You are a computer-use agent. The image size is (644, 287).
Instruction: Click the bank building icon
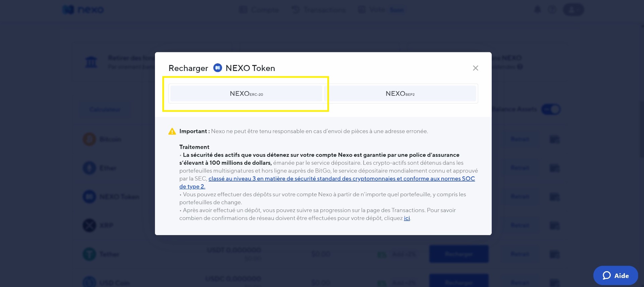pyautogui.click(x=91, y=62)
